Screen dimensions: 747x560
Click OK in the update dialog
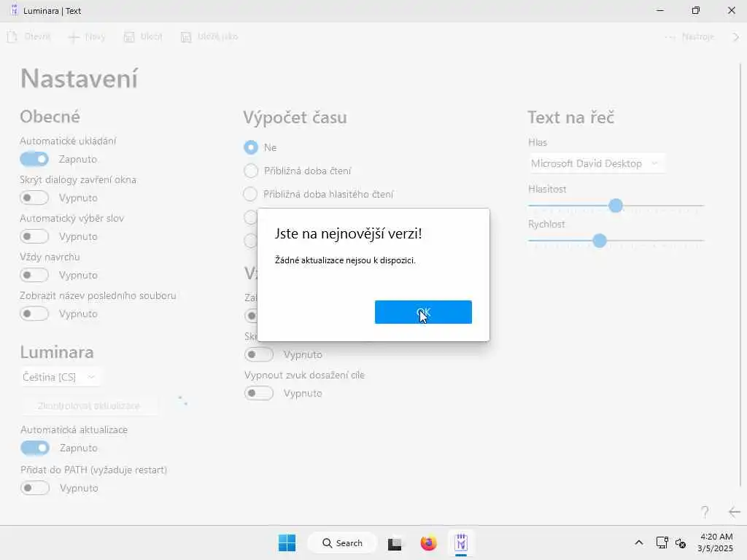pyautogui.click(x=423, y=312)
